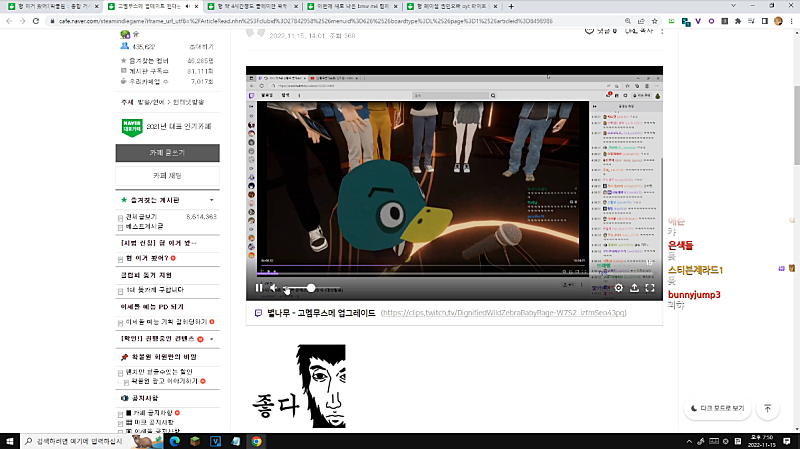Viewport: 800px width, 449px height.
Task: Open a new browser tab
Action: 511,6
